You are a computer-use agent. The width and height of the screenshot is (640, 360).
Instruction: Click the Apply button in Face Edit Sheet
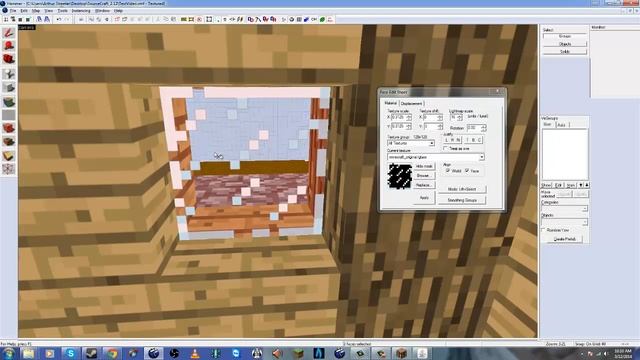click(424, 198)
